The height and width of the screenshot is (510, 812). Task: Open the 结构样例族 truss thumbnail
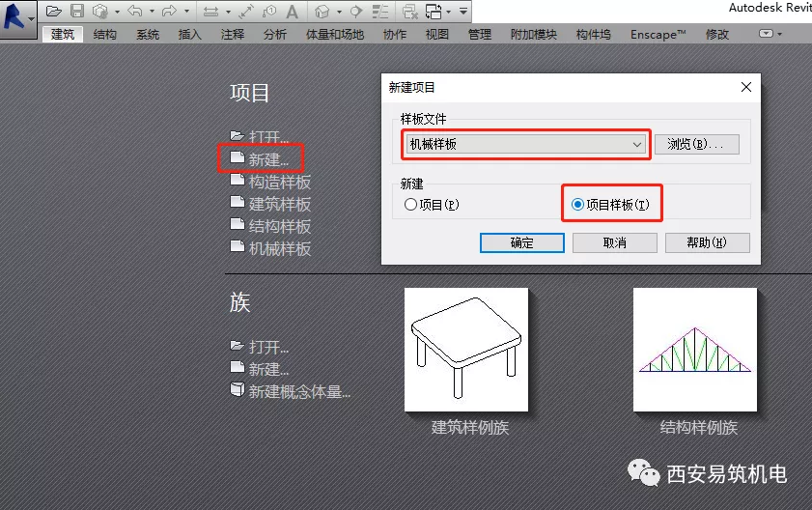point(695,350)
